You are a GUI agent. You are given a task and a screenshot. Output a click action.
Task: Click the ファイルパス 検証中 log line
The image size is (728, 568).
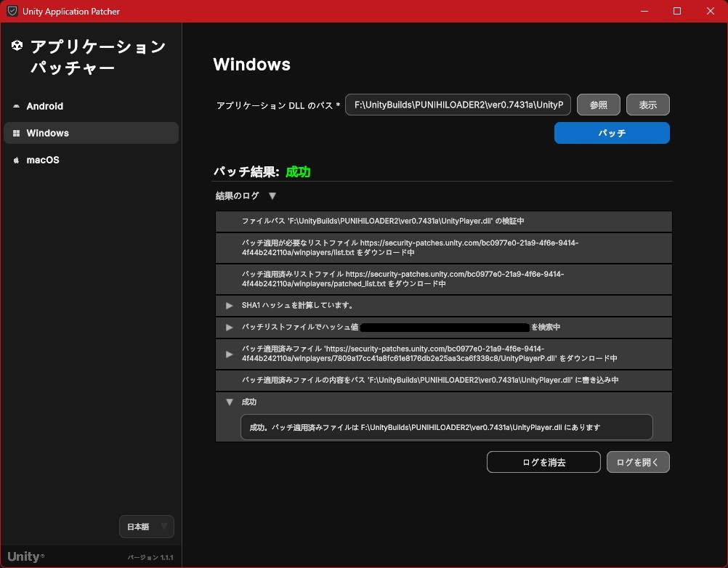click(444, 222)
